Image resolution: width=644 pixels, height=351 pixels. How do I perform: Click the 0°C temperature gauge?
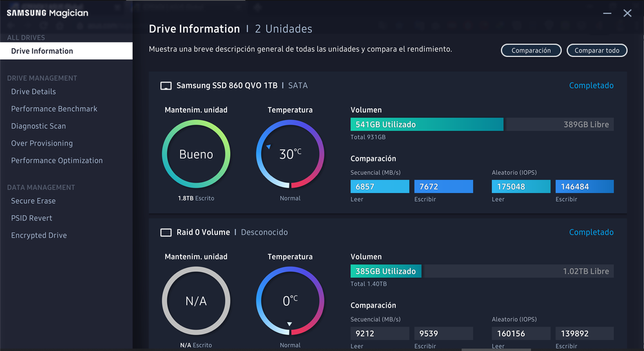point(290,301)
